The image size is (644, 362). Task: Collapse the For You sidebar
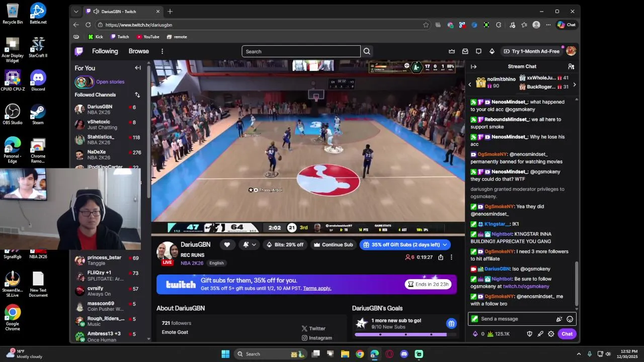coord(138,68)
